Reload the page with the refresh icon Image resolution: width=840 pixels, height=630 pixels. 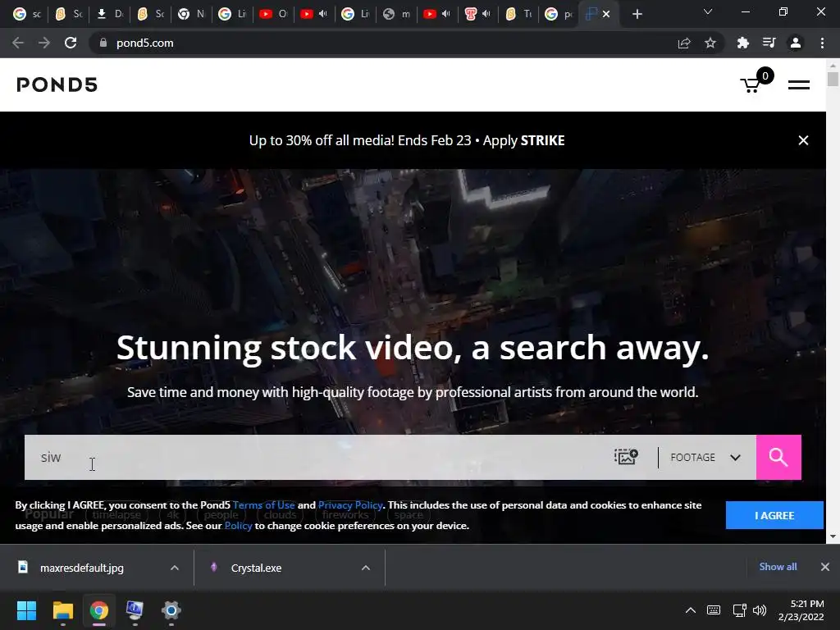point(71,43)
